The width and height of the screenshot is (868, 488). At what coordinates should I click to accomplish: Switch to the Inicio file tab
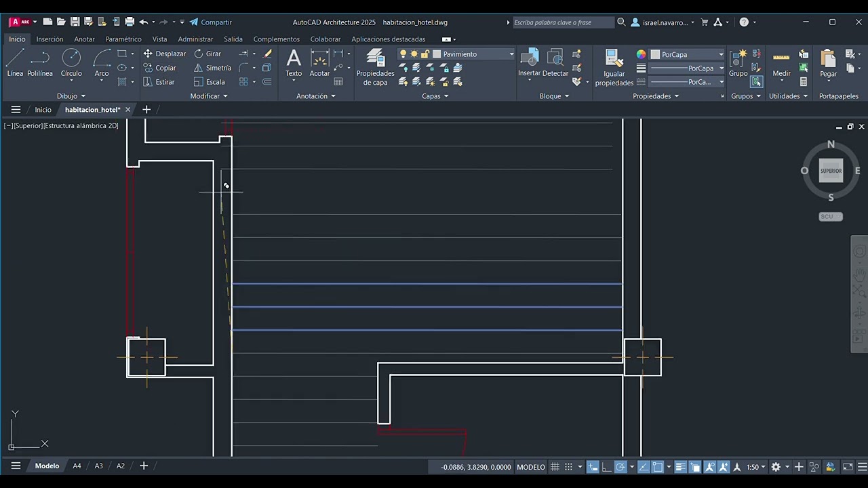coord(43,110)
